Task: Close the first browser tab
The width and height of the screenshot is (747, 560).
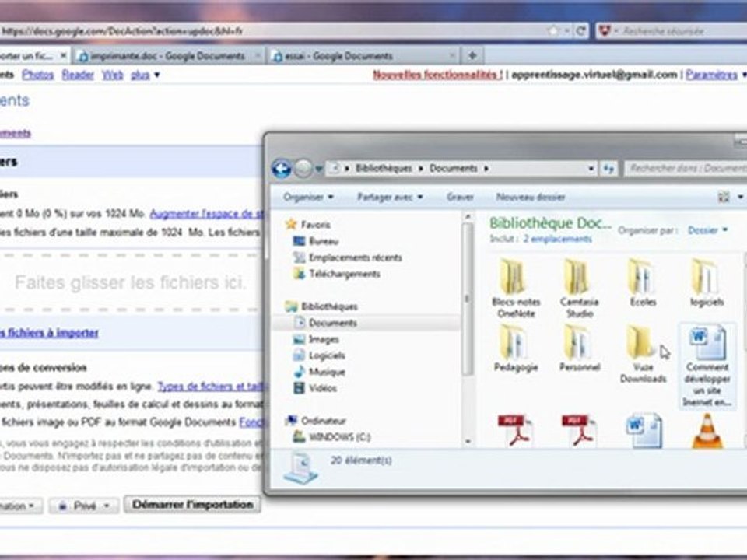Action: tap(63, 56)
